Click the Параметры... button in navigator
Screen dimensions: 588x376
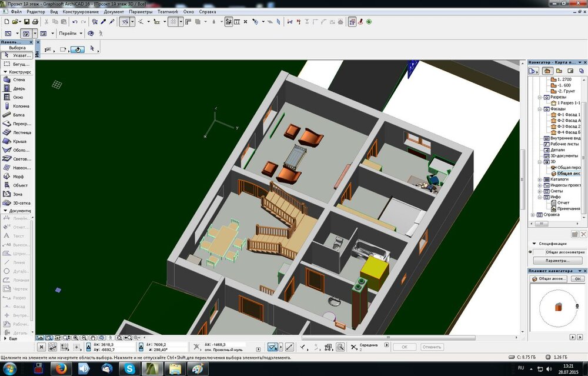pos(557,260)
